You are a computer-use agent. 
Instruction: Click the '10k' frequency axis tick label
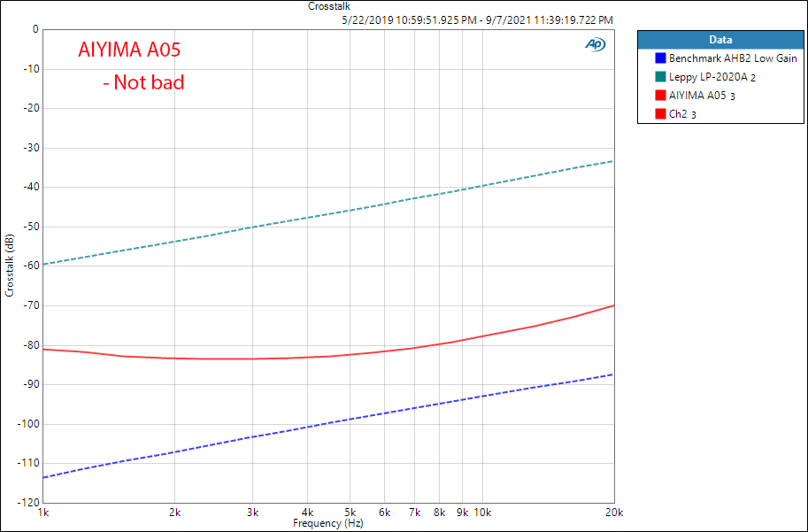(x=482, y=513)
